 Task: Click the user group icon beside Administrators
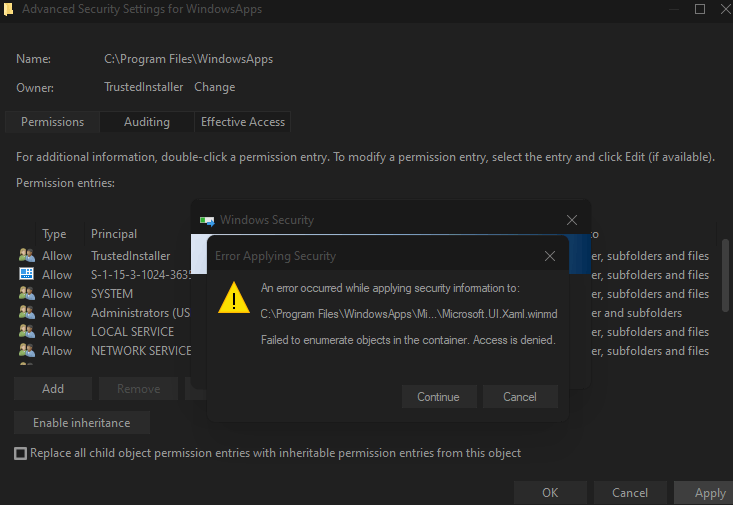click(27, 312)
